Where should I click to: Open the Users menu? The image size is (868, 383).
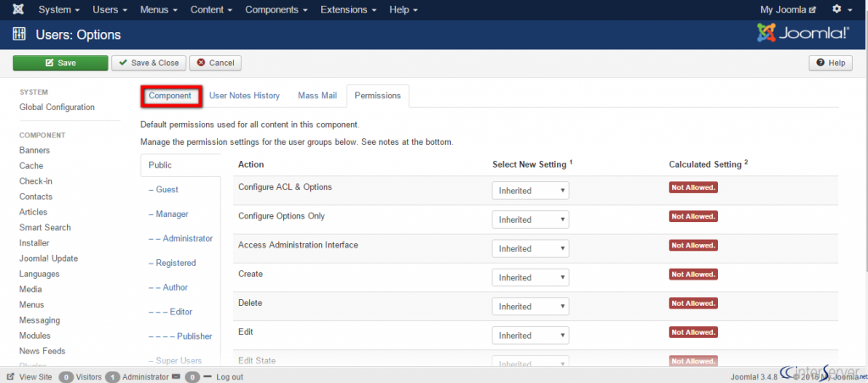(x=109, y=9)
